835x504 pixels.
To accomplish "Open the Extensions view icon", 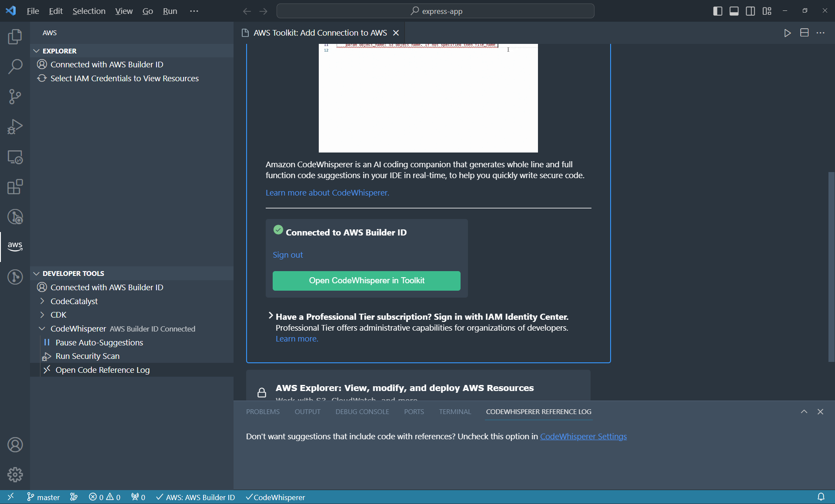I will tap(15, 187).
